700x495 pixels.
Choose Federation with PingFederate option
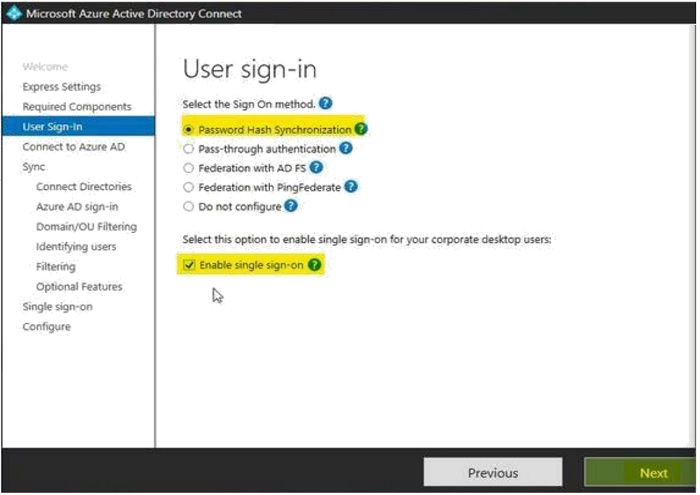tap(188, 187)
